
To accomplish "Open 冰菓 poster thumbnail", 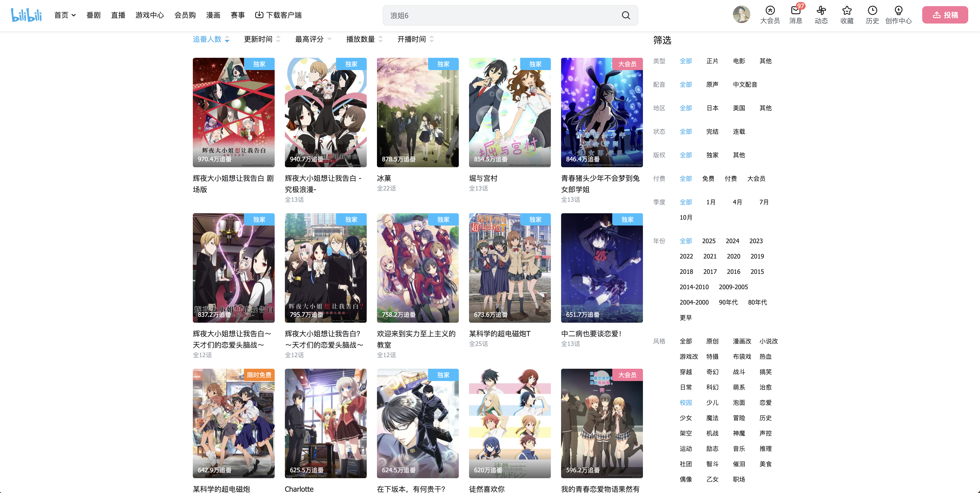I will (418, 113).
